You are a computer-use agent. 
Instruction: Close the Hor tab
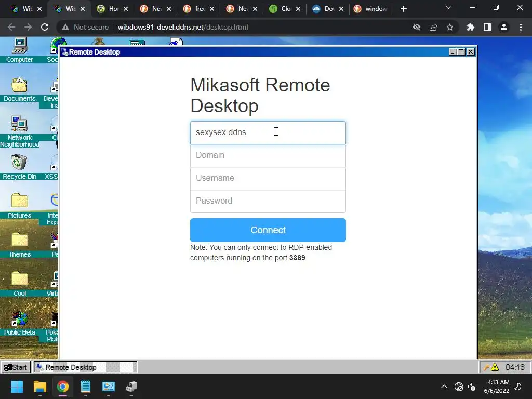pos(126,9)
